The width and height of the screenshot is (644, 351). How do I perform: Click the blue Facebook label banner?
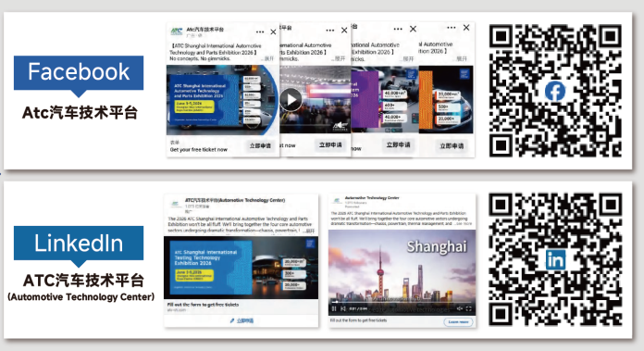(79, 73)
